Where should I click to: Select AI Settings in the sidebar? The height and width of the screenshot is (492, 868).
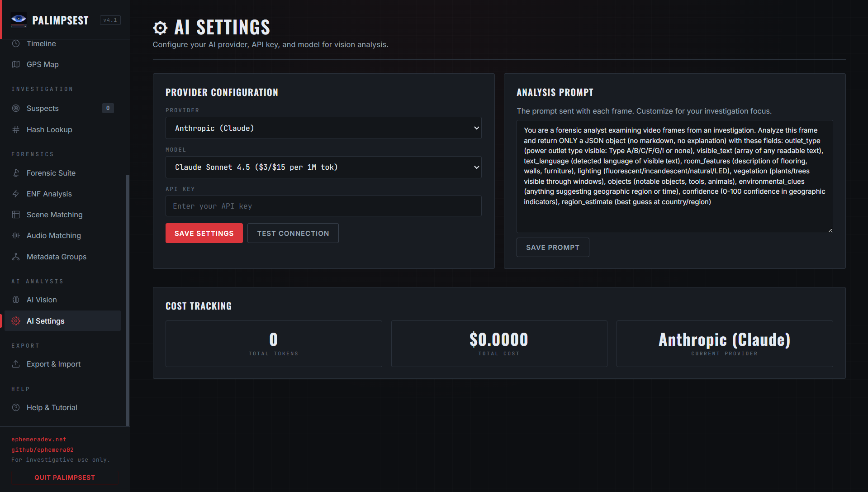click(x=62, y=321)
